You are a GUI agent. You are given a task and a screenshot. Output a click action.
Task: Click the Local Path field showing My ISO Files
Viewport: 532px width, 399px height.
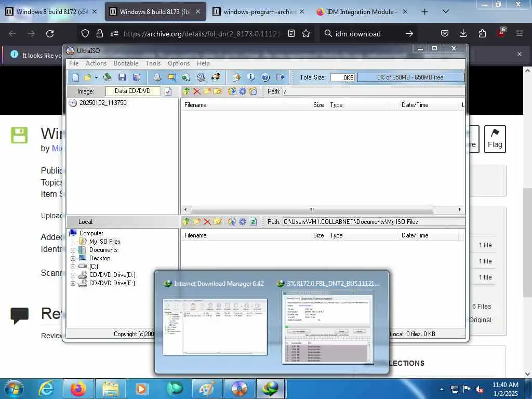pyautogui.click(x=374, y=221)
